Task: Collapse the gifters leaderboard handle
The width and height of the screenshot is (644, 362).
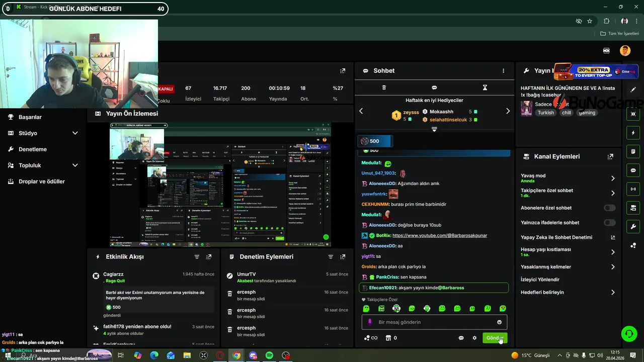Action: (x=434, y=129)
